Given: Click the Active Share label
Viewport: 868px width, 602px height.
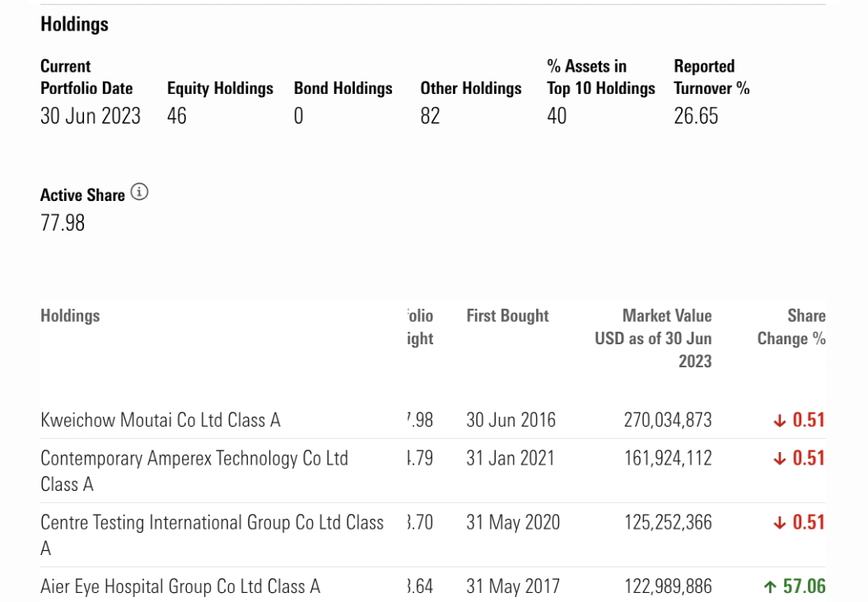Looking at the screenshot, I should coord(82,195).
